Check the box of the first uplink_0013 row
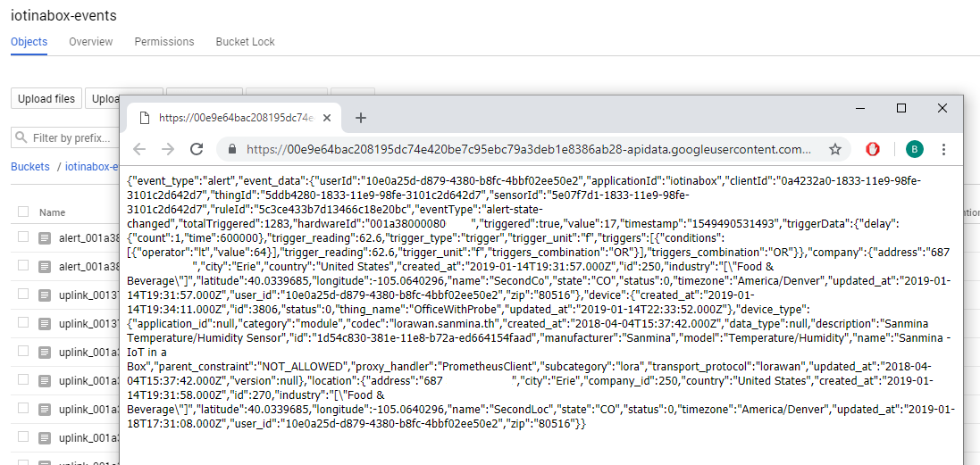 click(x=23, y=294)
